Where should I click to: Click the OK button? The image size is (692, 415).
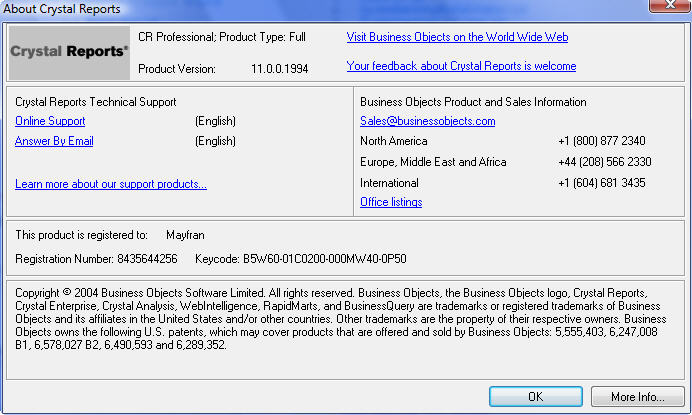[535, 396]
